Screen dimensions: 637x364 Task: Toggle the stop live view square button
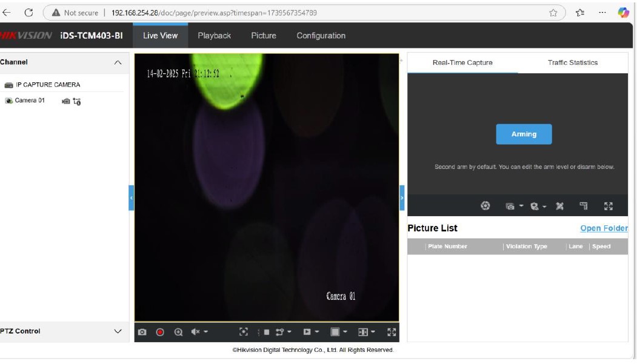click(x=266, y=332)
